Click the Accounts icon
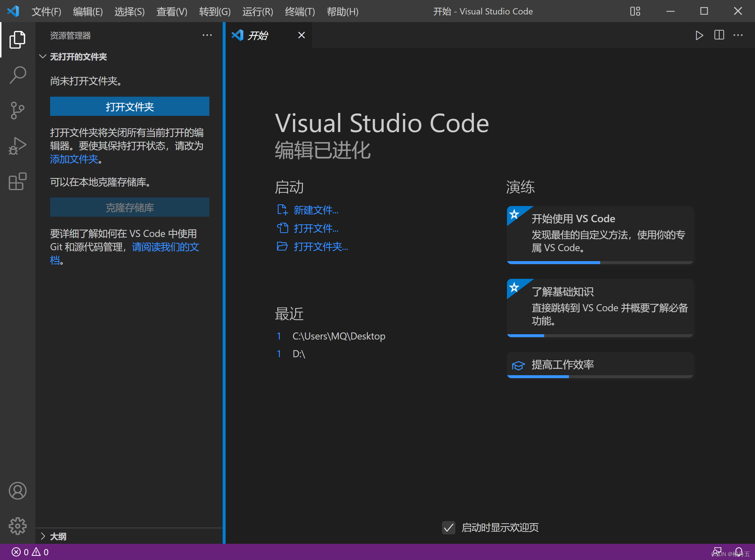Image resolution: width=755 pixels, height=560 pixels. (17, 491)
